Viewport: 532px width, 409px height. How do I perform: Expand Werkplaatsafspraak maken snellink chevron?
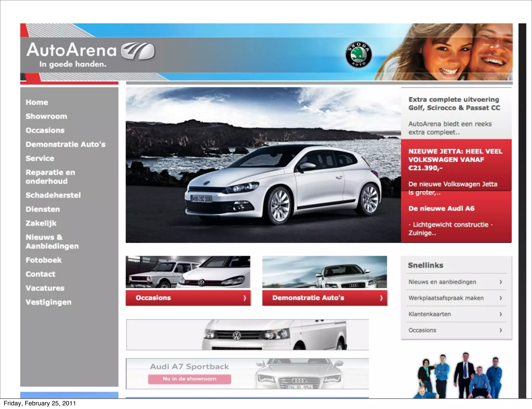(x=501, y=298)
